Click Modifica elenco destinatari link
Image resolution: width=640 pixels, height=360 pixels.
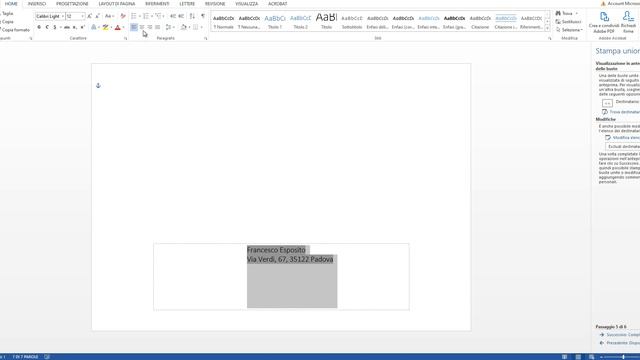(x=623, y=138)
